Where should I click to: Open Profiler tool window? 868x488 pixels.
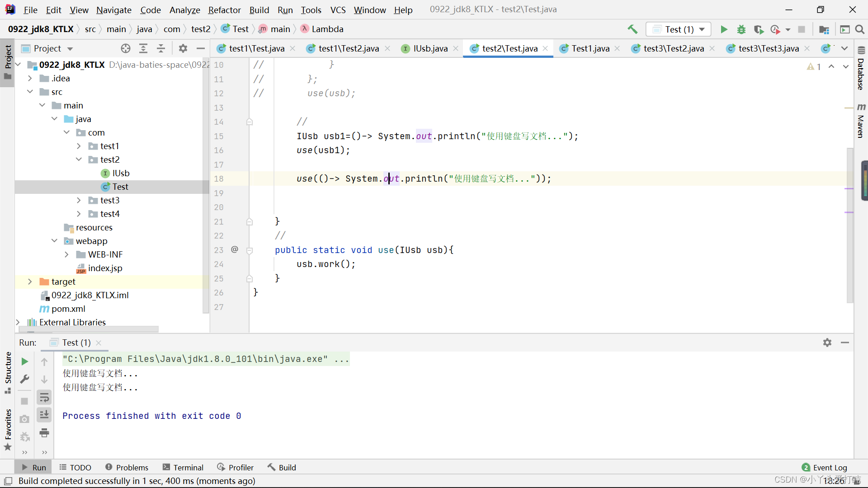coord(236,467)
